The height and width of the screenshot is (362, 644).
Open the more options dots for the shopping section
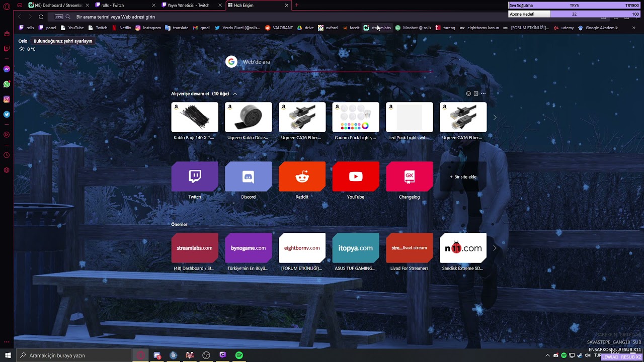[484, 94]
